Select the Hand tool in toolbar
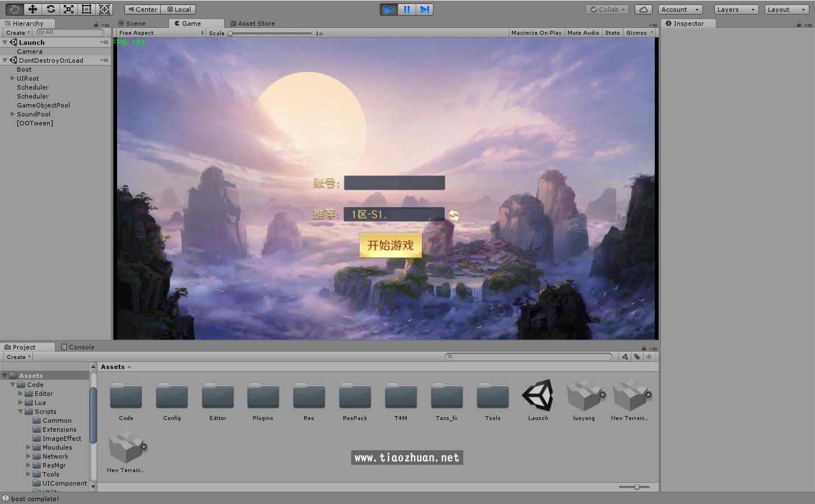This screenshot has width=815, height=504. (x=15, y=9)
